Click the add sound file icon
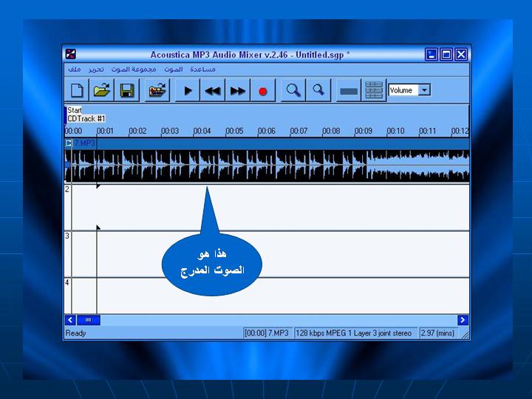The width and height of the screenshot is (532, 399). [157, 91]
